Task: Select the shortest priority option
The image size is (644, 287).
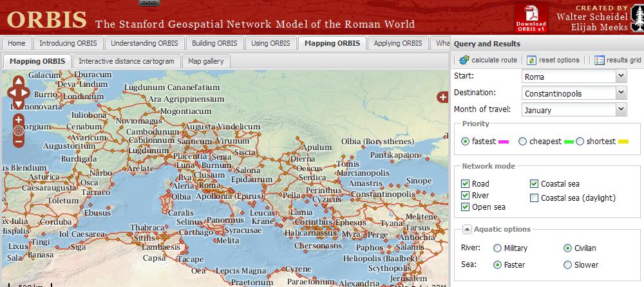Action: 580,141
